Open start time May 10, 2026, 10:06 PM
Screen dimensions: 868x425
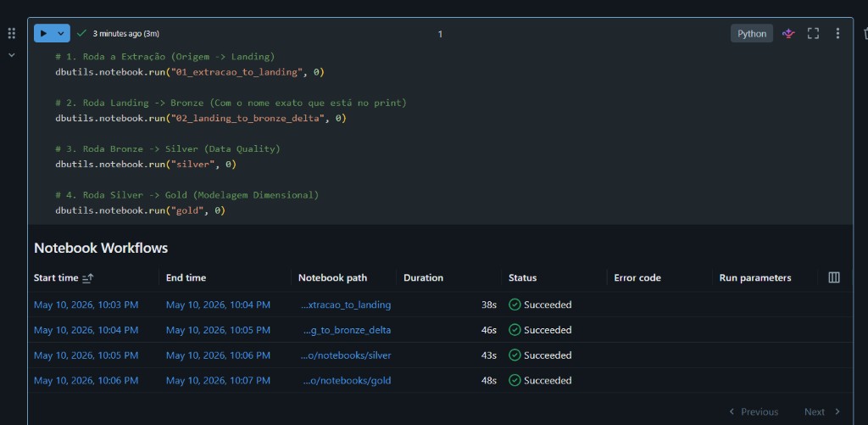(86, 381)
